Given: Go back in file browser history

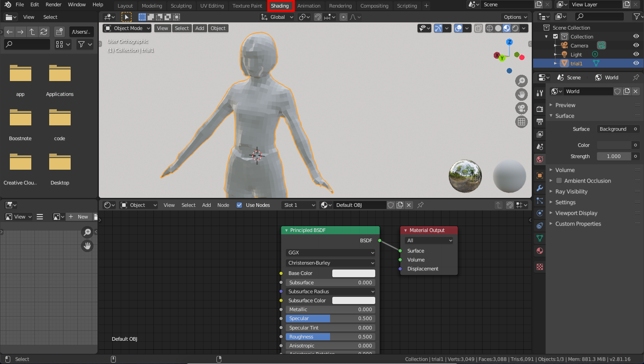Looking at the screenshot, I should [9, 32].
